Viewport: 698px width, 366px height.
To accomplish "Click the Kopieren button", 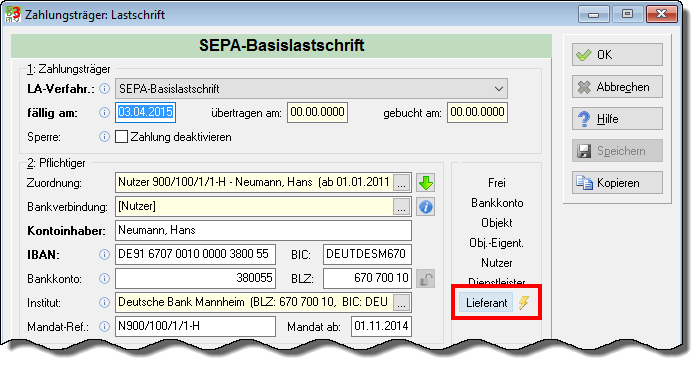I will click(617, 183).
